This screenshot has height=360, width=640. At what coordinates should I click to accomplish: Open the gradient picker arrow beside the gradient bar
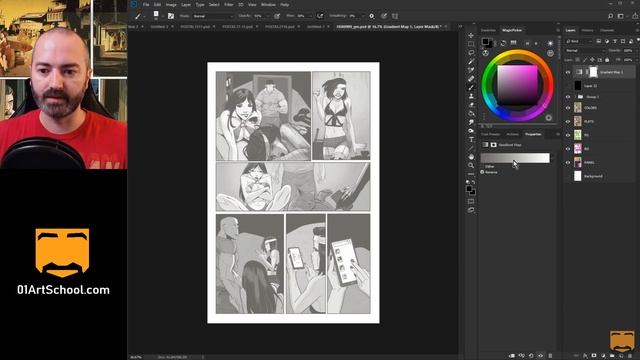tap(553, 158)
